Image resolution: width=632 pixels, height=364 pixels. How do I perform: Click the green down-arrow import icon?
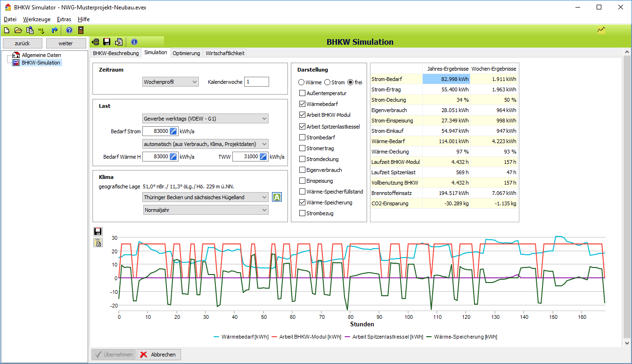tap(41, 31)
